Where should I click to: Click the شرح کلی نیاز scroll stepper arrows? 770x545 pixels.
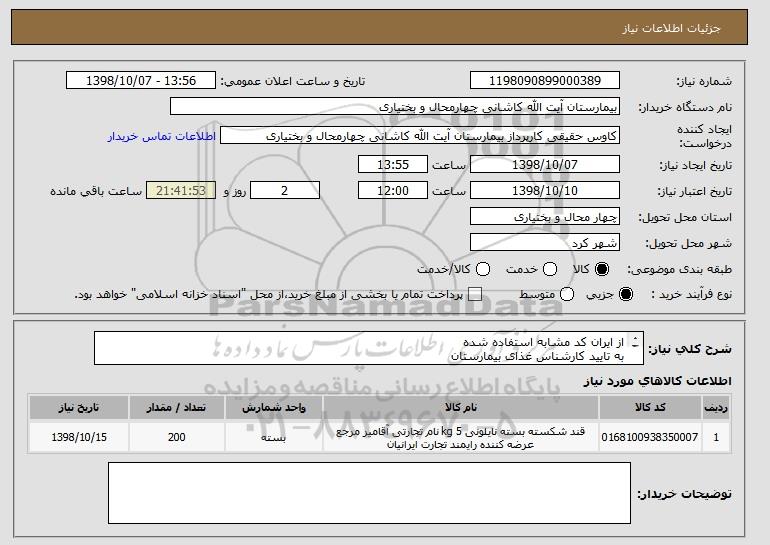click(x=636, y=342)
